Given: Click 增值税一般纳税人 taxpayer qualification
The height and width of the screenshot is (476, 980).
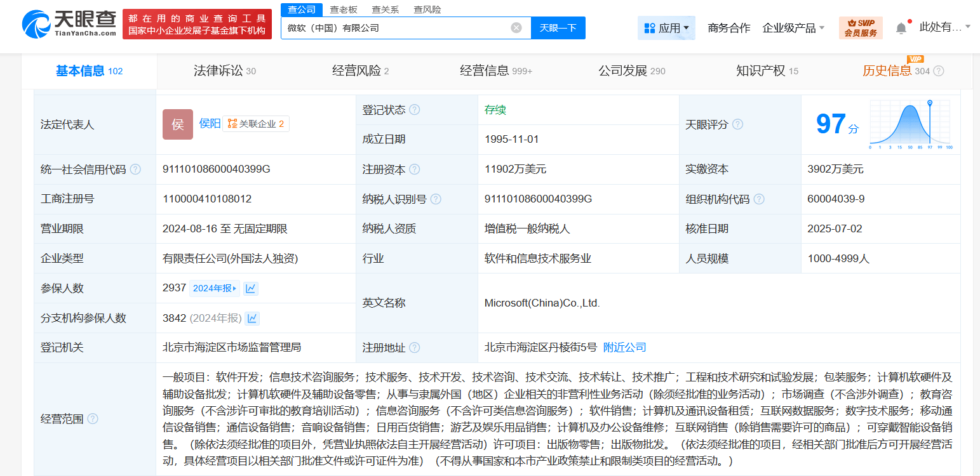Looking at the screenshot, I should click(527, 228).
